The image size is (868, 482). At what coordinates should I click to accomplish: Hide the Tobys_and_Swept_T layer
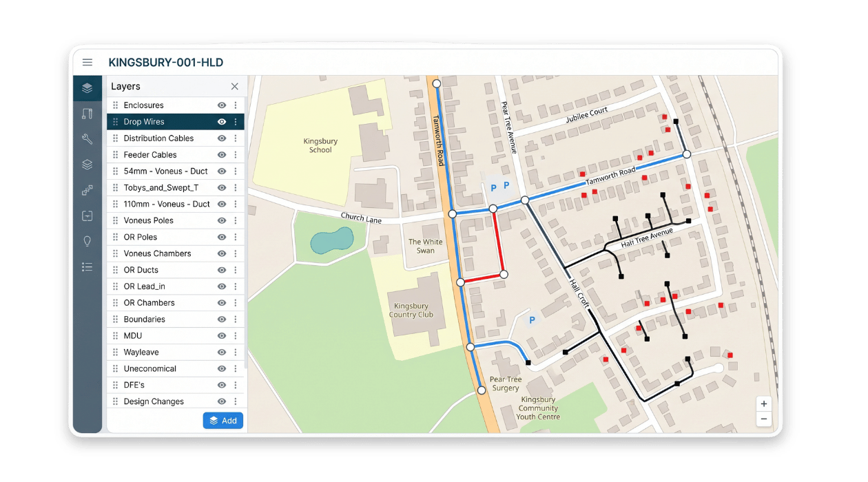[x=222, y=188]
